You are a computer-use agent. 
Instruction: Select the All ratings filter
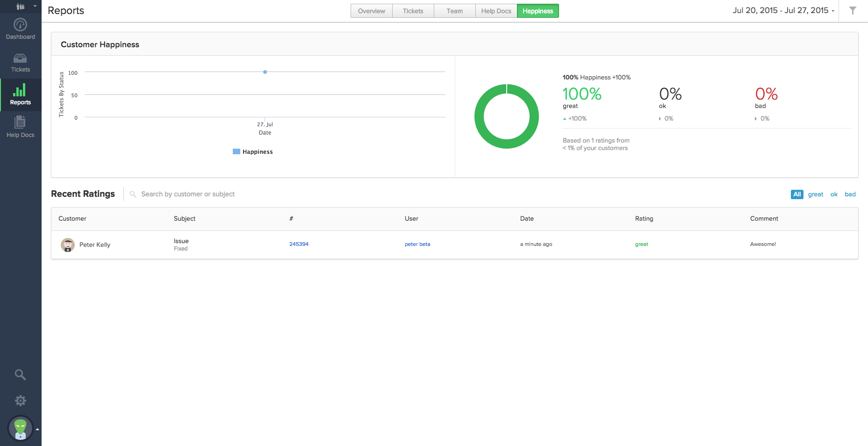point(796,194)
